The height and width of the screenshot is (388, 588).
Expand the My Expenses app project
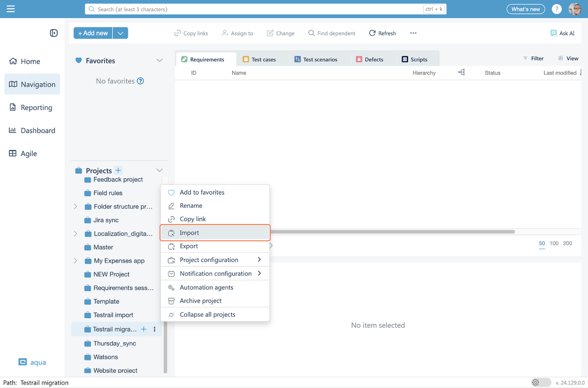coord(75,261)
